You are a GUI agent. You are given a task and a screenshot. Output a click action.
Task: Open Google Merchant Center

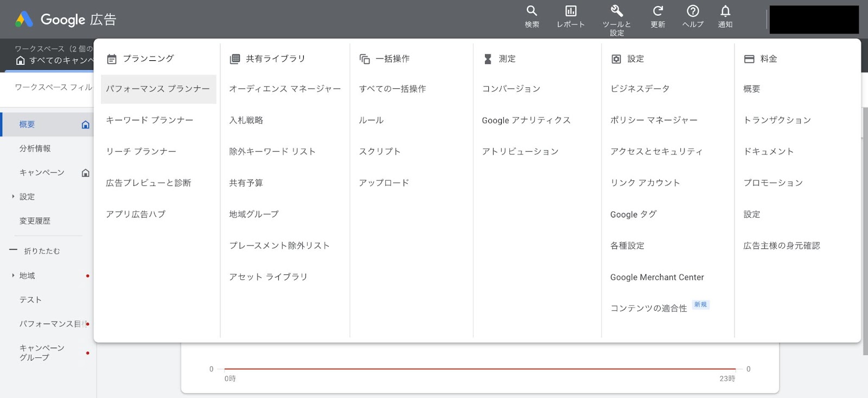tap(657, 277)
